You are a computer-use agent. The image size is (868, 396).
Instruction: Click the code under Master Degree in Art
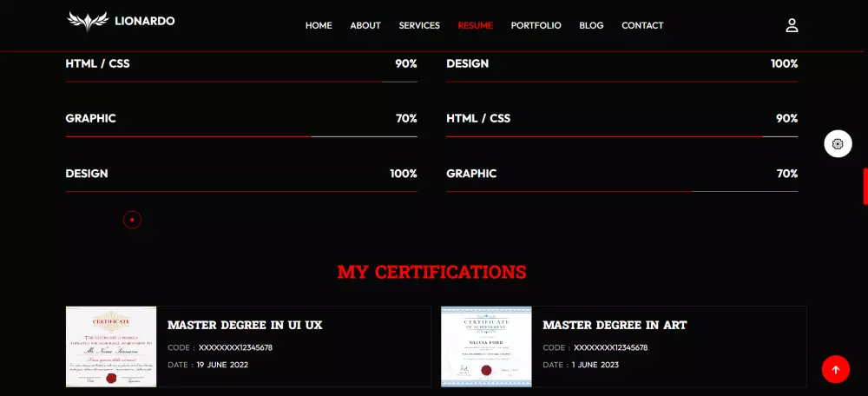click(610, 348)
